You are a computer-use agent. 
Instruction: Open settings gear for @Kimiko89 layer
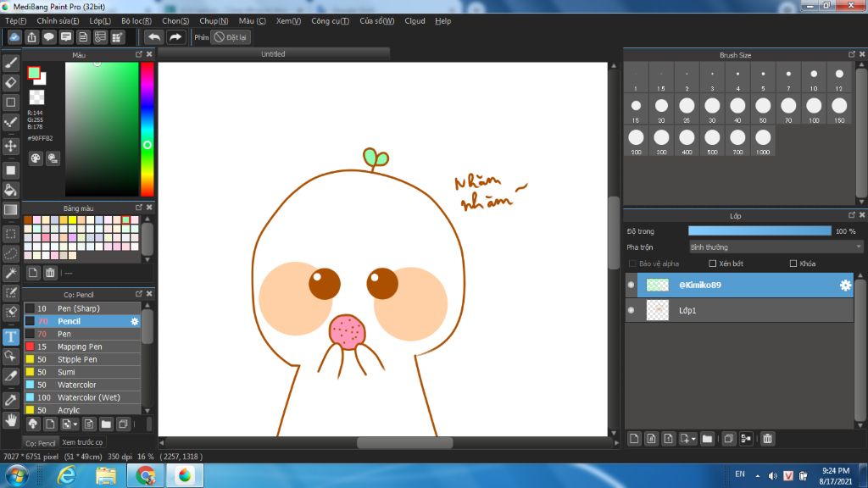(845, 286)
